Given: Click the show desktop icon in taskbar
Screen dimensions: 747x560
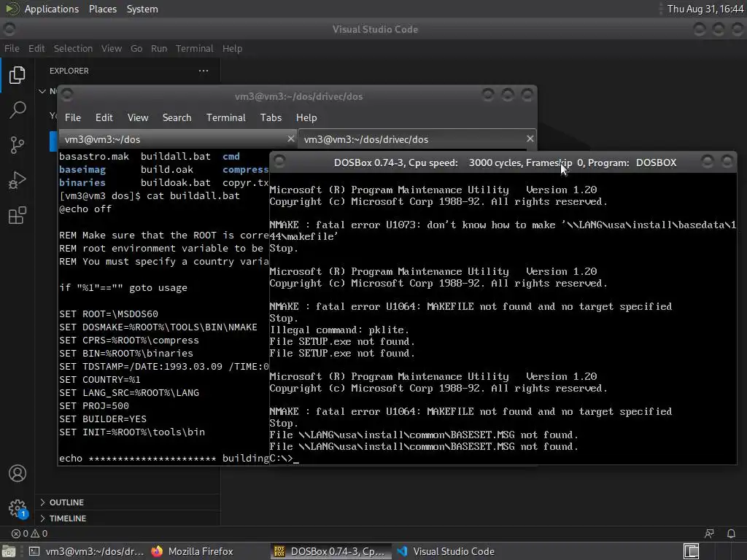Looking at the screenshot, I should point(8,551).
